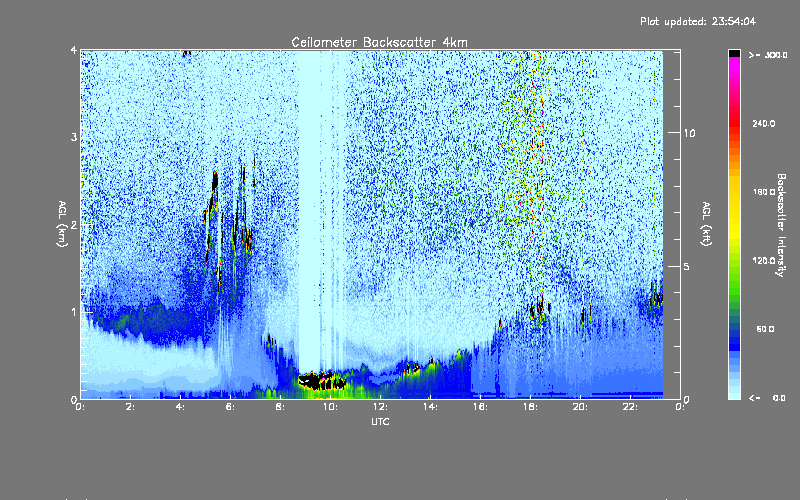Click the '60.0' colorbar value
The image size is (800, 500).
click(765, 329)
